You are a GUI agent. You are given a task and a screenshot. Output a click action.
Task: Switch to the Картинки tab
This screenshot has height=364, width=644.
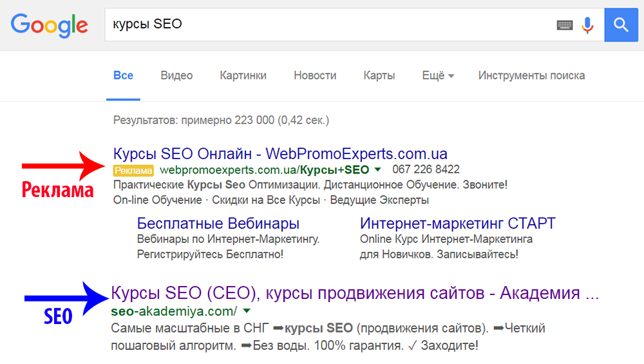pyautogui.click(x=243, y=75)
